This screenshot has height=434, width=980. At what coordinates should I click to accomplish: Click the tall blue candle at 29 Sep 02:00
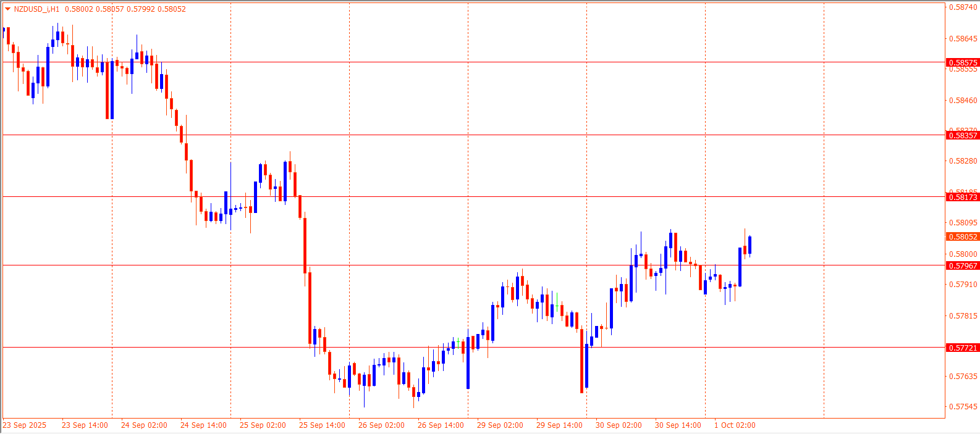468,364
